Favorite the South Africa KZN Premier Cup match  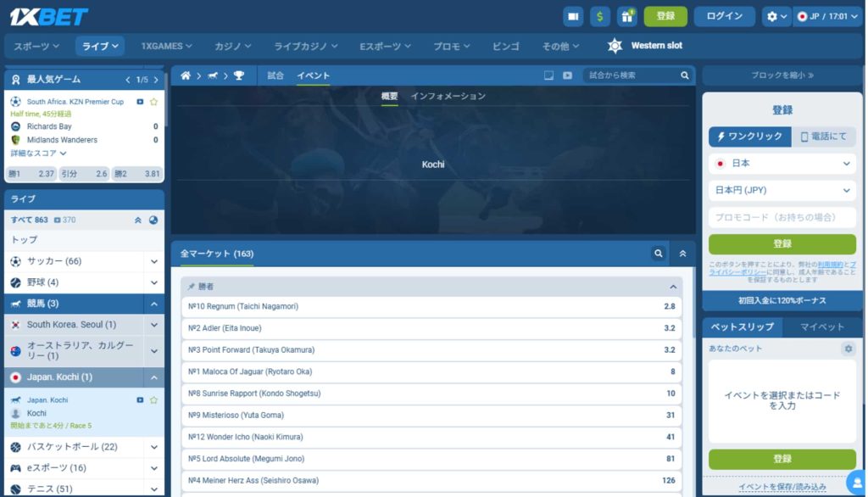click(x=154, y=102)
